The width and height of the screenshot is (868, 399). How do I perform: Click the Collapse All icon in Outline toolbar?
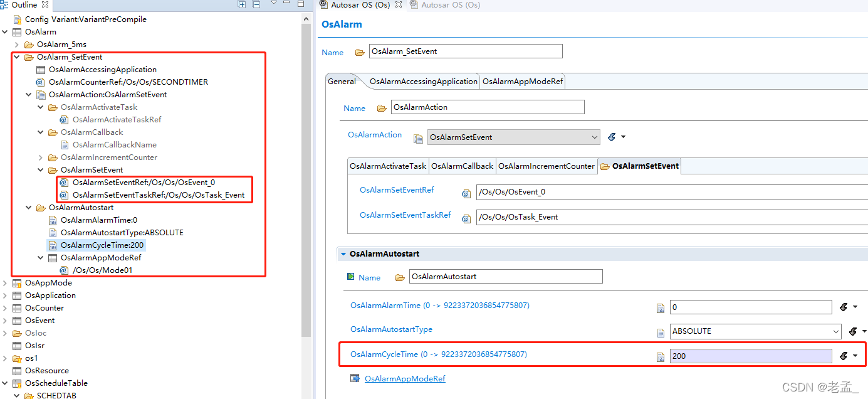click(256, 4)
